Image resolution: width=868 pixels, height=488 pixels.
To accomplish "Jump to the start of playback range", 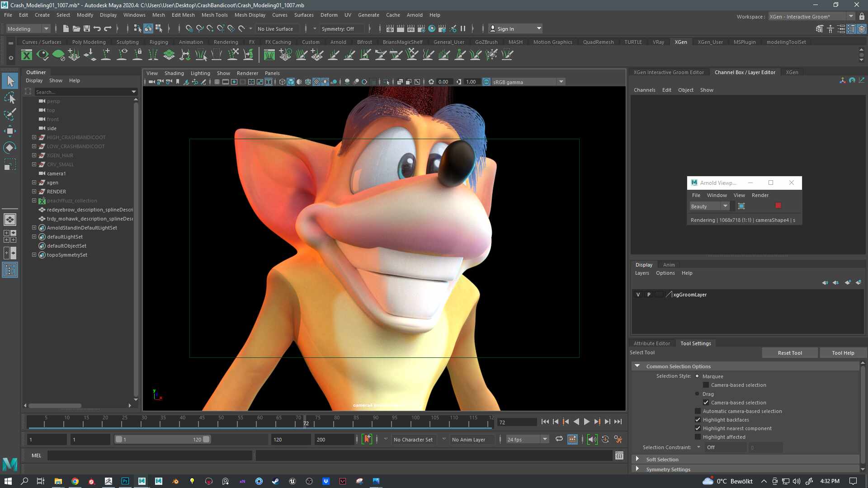I will click(545, 422).
